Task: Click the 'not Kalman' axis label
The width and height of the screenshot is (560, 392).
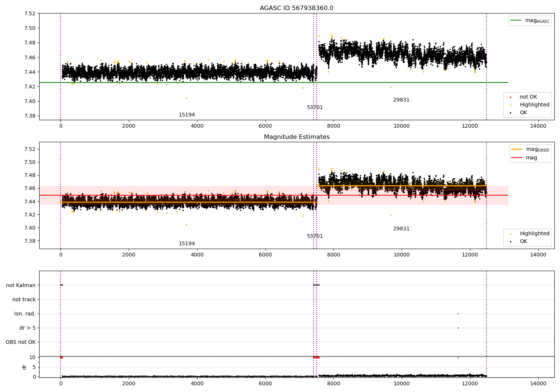Action: point(21,286)
